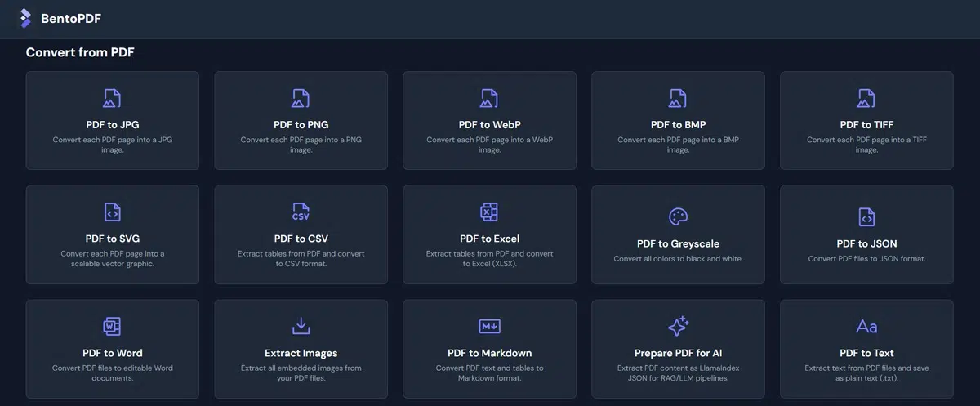Click the PDF to JSON file icon
The height and width of the screenshot is (406, 980).
click(x=866, y=216)
